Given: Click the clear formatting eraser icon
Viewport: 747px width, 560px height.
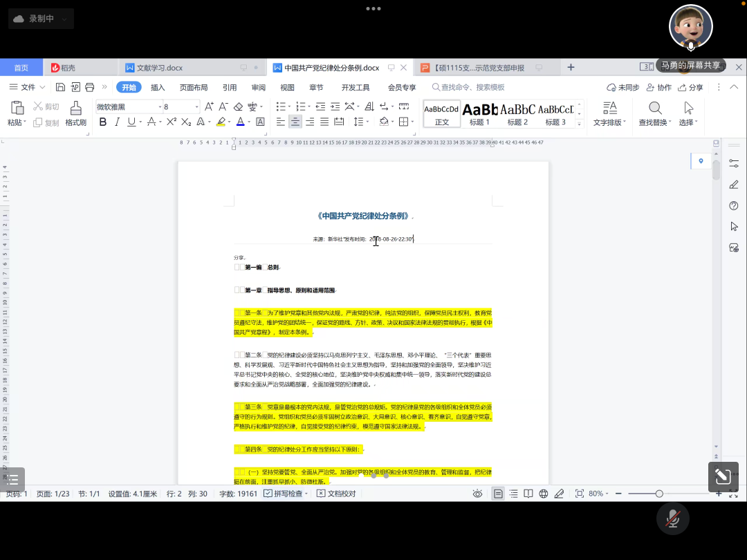Looking at the screenshot, I should 238,106.
